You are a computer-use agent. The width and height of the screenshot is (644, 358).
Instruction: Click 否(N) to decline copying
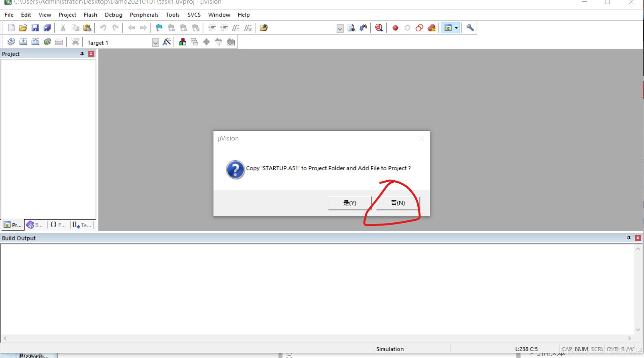398,203
